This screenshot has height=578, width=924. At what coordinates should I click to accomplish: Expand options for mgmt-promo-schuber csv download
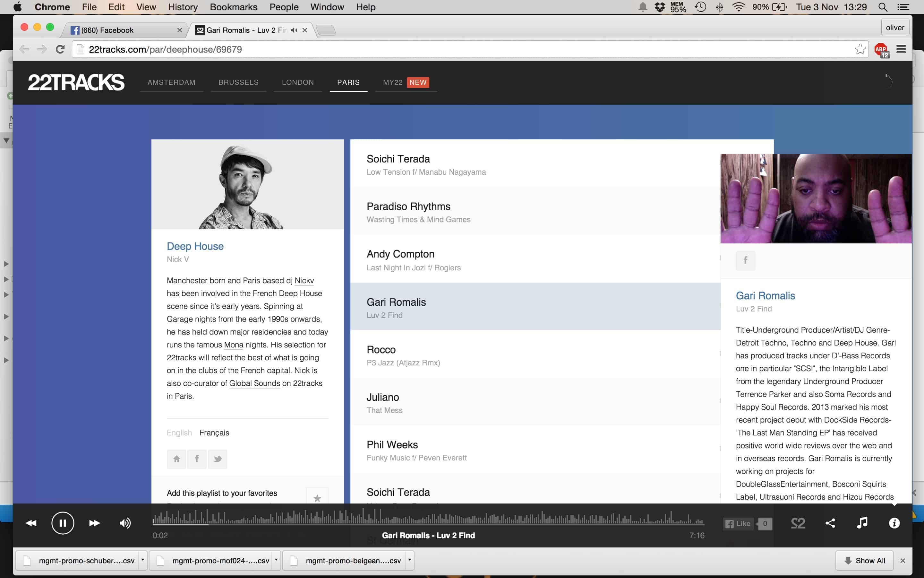pos(143,560)
